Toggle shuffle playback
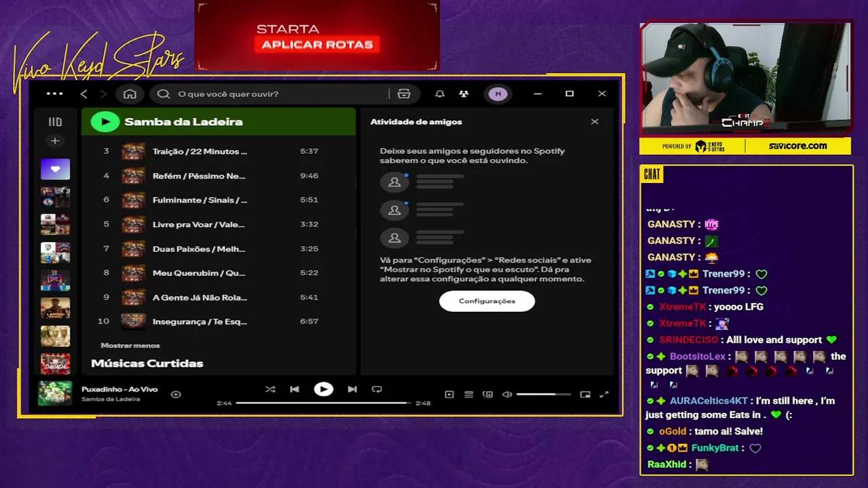 coord(271,389)
